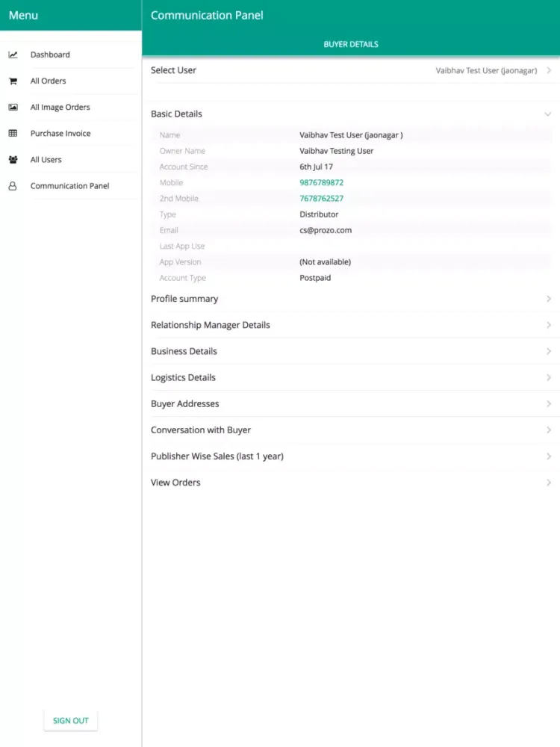
Task: Click the Profile summary heading
Action: tap(184, 299)
